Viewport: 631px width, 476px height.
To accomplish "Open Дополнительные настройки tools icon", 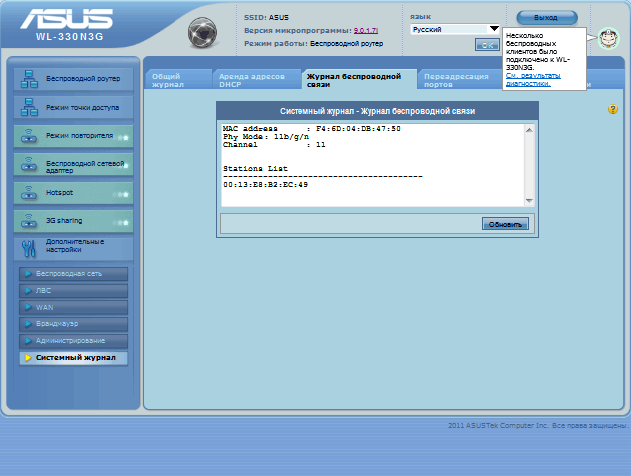I will [x=29, y=248].
